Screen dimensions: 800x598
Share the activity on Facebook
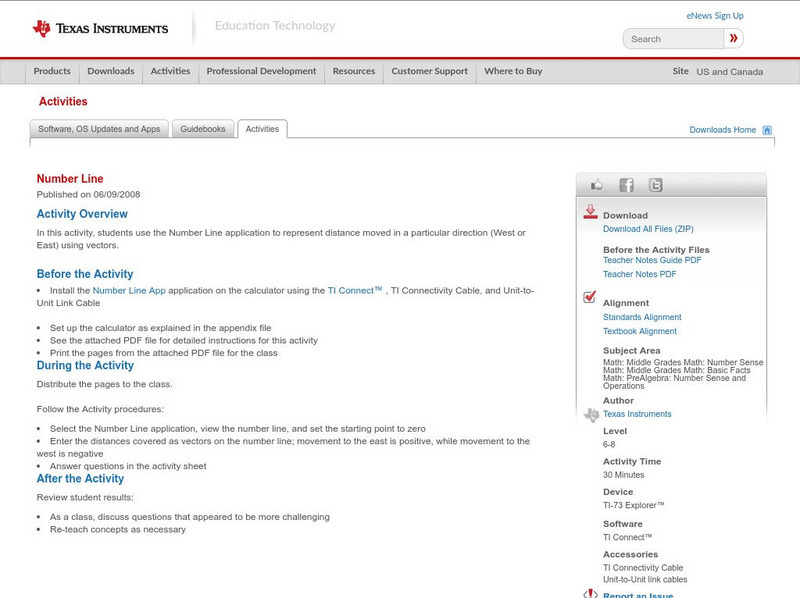[x=626, y=185]
